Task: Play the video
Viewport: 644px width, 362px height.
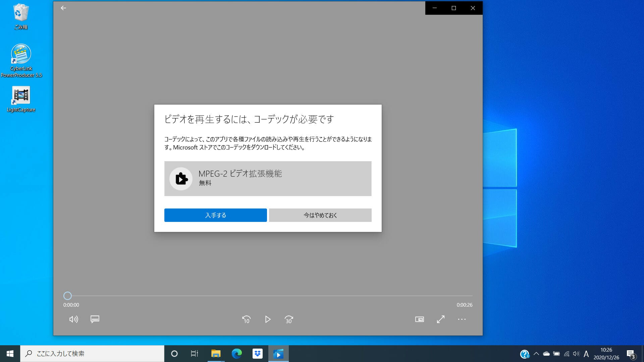Action: pos(268,319)
